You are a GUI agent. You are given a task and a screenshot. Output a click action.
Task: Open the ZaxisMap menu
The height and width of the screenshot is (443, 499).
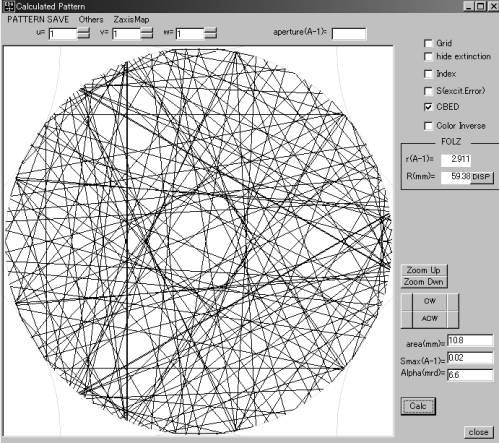pyautogui.click(x=131, y=19)
